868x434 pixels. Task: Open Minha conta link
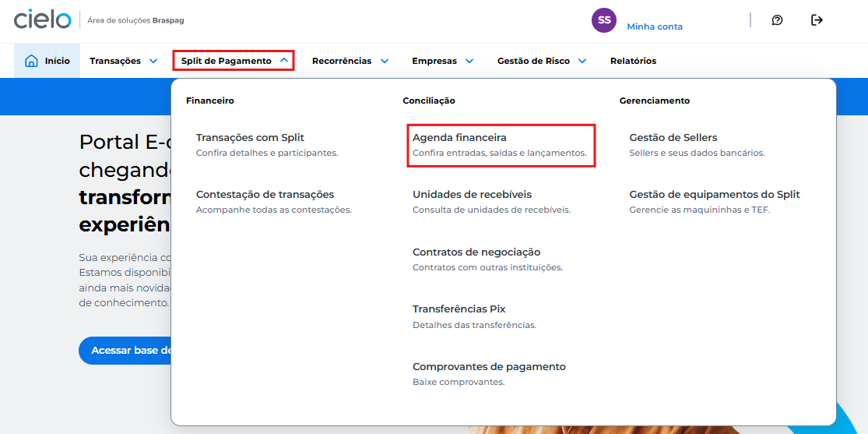655,26
